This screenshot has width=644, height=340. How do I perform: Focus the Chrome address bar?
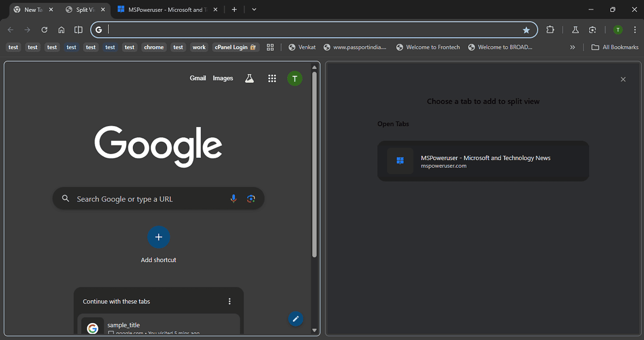pos(314,30)
